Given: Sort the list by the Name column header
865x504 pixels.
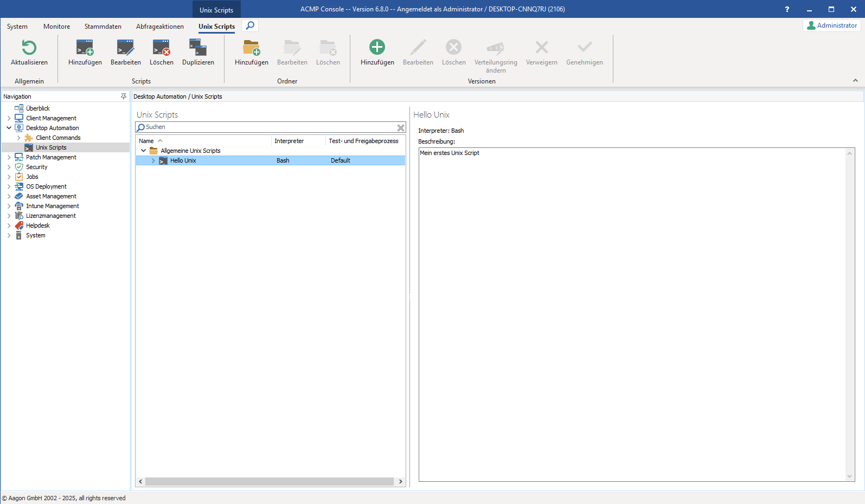Looking at the screenshot, I should tap(147, 141).
